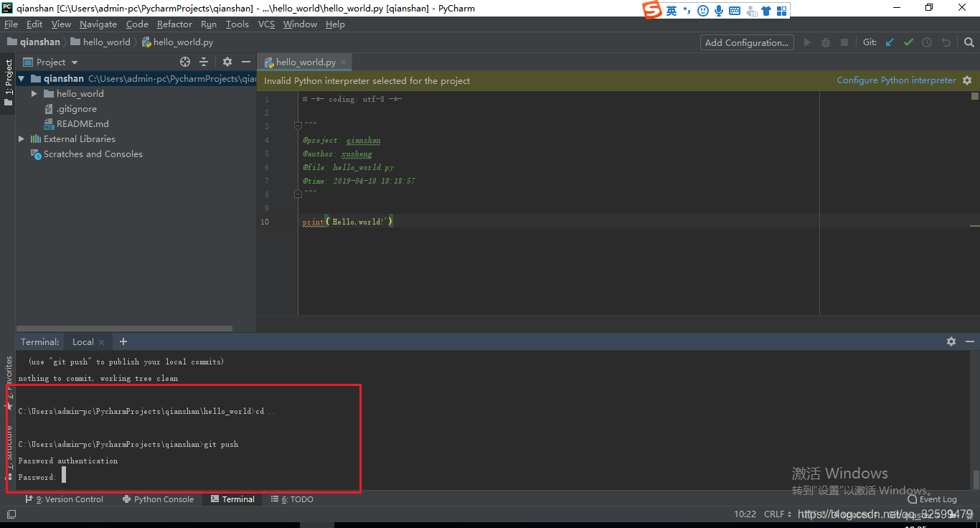
Task: Expand External Libraries node
Action: coord(22,138)
